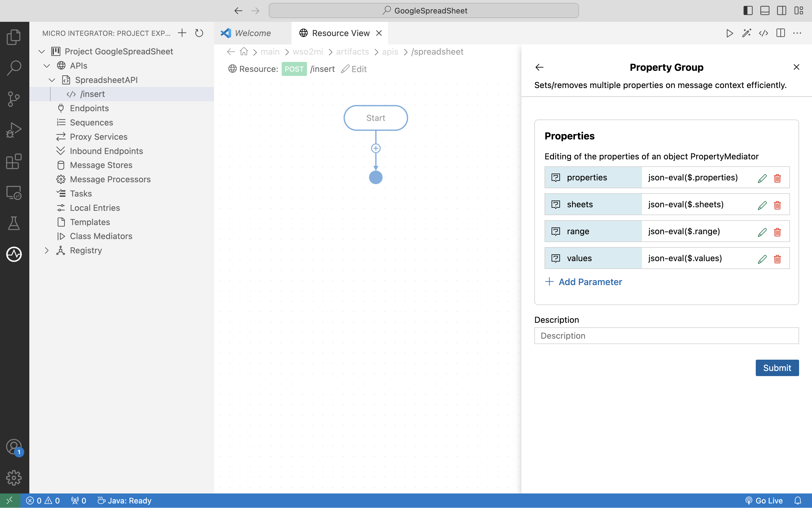Click the plus icon in Project Explorer header
This screenshot has width=812, height=508.
(182, 33)
